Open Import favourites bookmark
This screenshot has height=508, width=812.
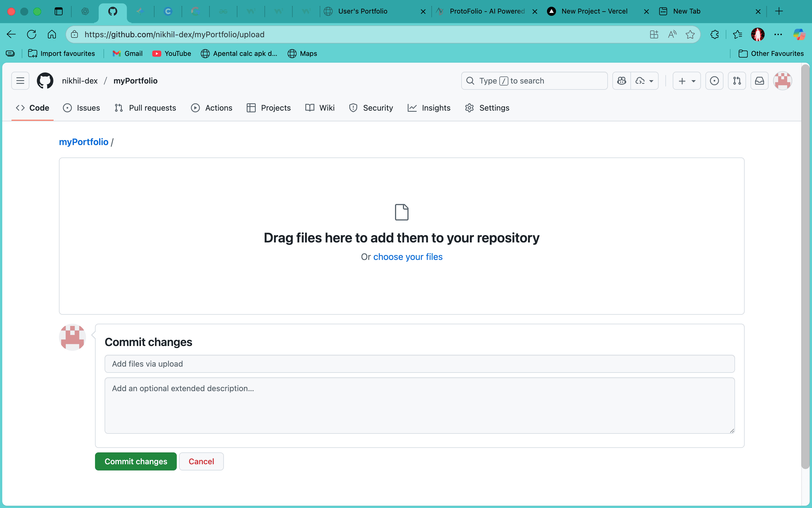coord(61,53)
